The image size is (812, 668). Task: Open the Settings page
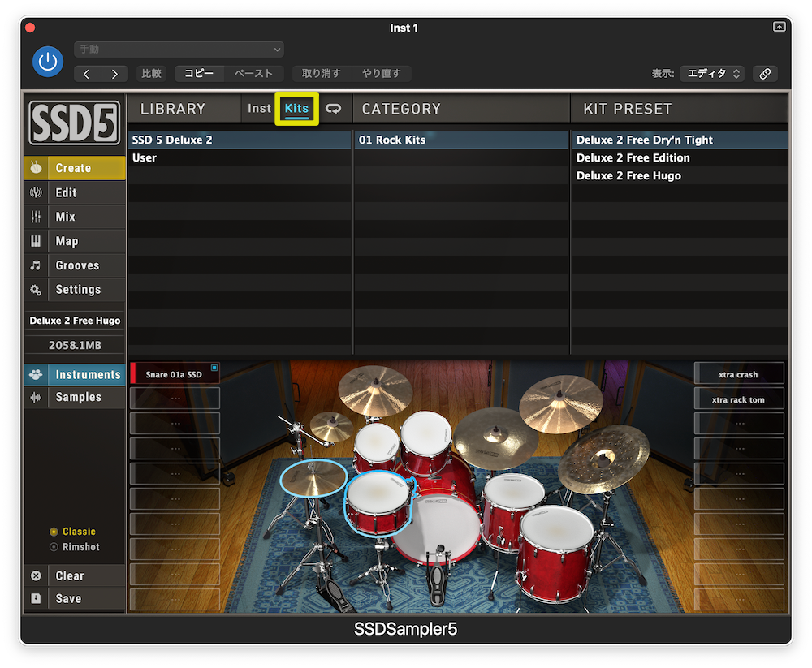pyautogui.click(x=78, y=290)
